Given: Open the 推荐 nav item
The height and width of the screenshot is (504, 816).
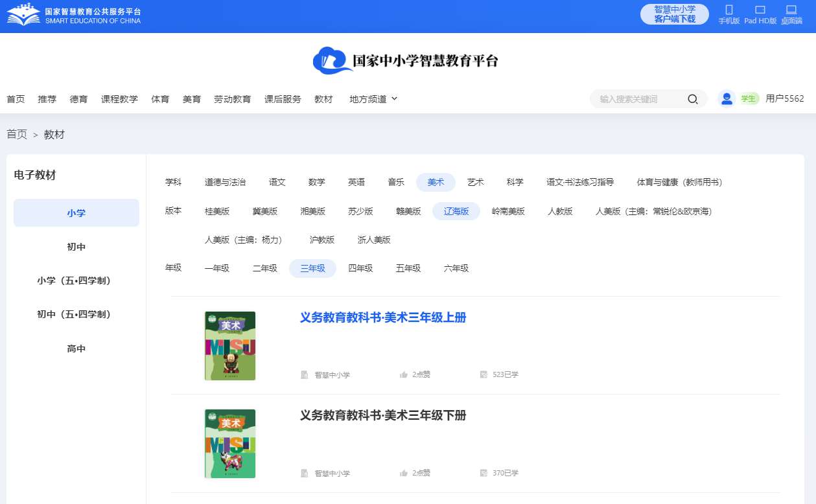Looking at the screenshot, I should (47, 99).
